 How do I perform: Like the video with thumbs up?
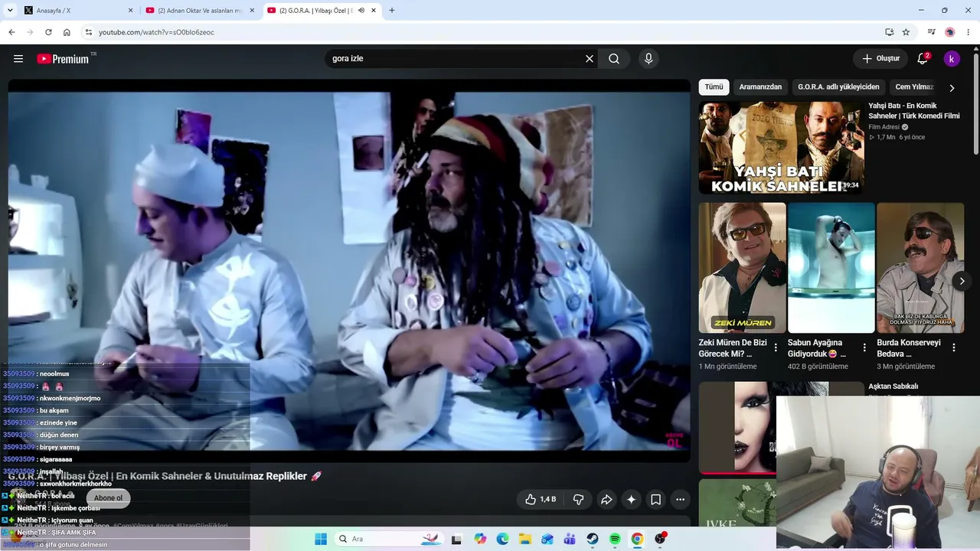click(541, 500)
